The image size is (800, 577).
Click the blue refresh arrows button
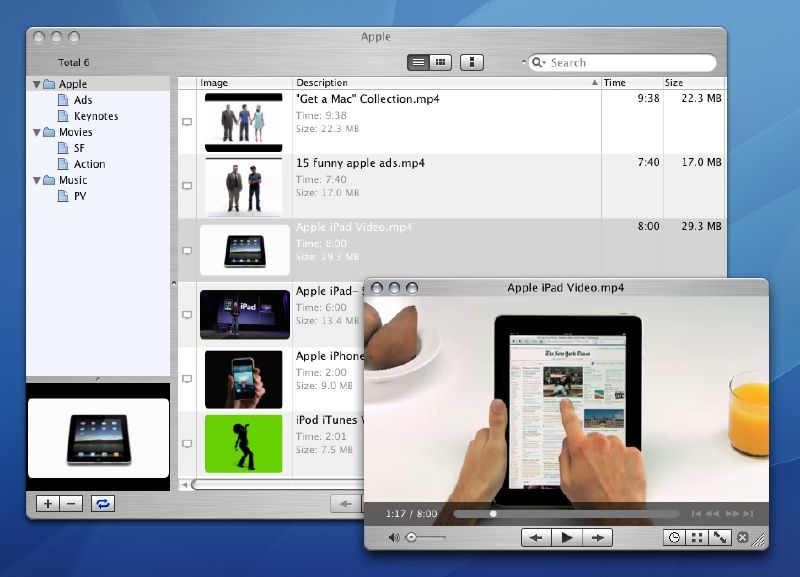click(x=102, y=503)
